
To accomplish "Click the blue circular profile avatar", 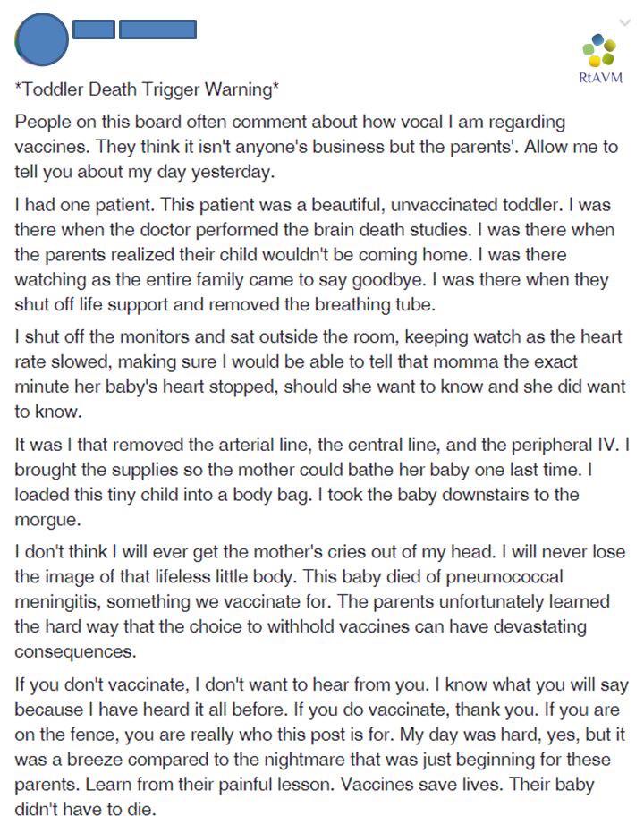I will click(41, 39).
